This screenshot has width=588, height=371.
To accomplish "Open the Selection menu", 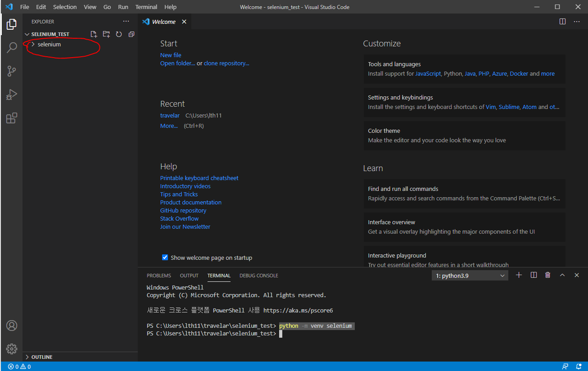I will (65, 7).
